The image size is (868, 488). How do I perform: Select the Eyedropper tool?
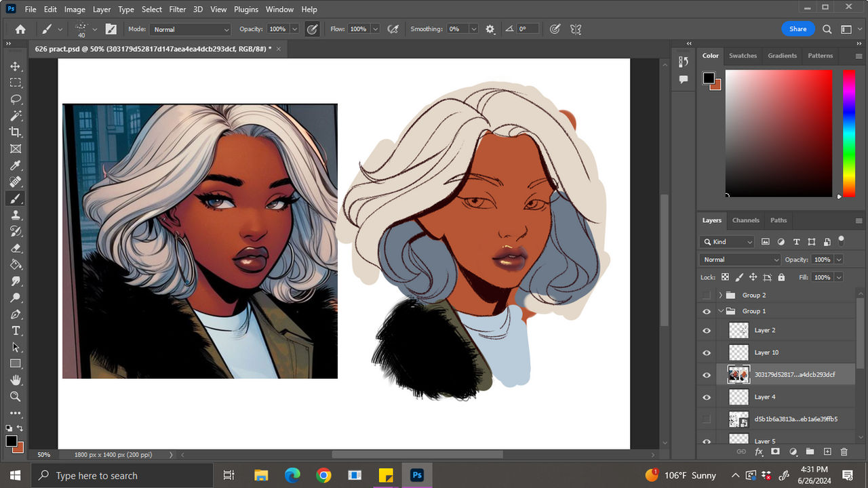(15, 165)
